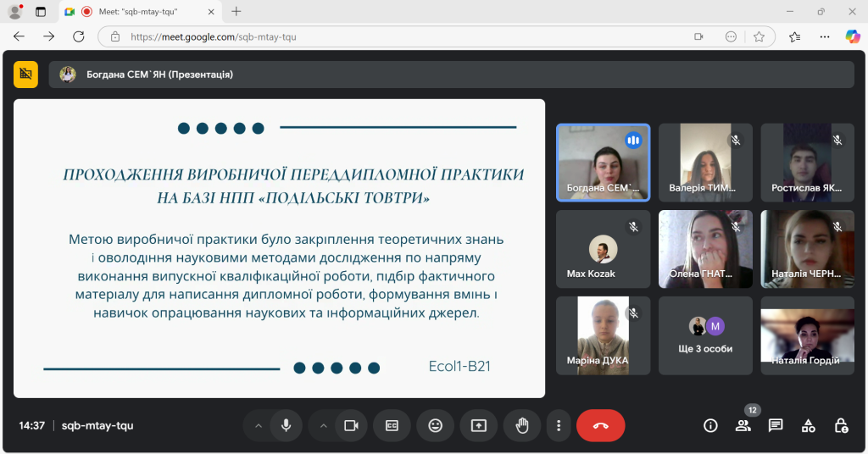
Task: Expand audio settings chevron beside microphone
Action: (x=259, y=425)
